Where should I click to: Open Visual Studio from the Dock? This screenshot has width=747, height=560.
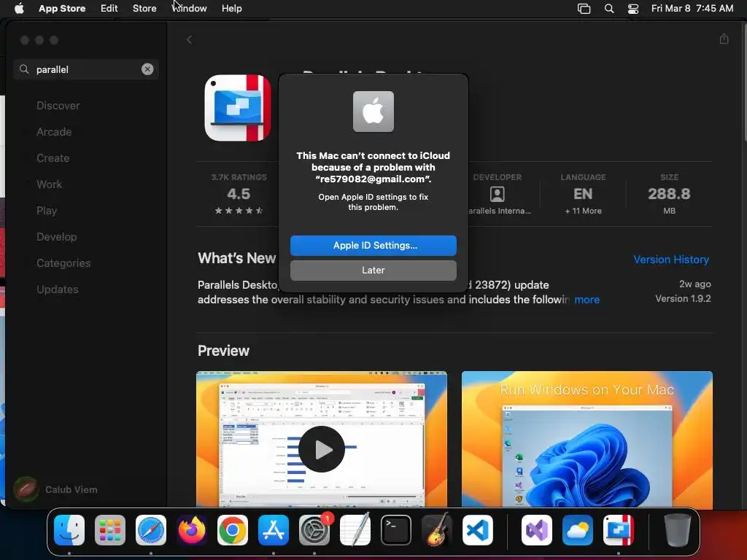[x=537, y=530]
